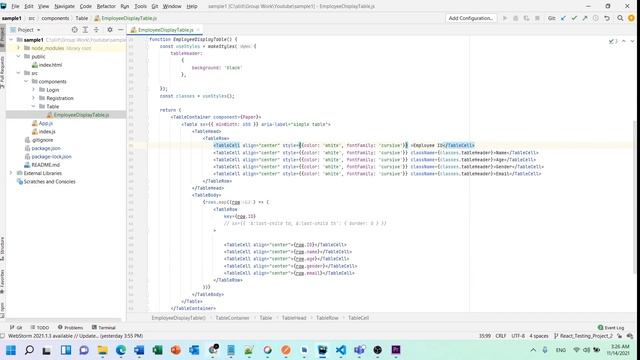Screen dimensions: 640x360
Task: Click the React_Testing_Project_2 git branch widget
Action: point(583,336)
